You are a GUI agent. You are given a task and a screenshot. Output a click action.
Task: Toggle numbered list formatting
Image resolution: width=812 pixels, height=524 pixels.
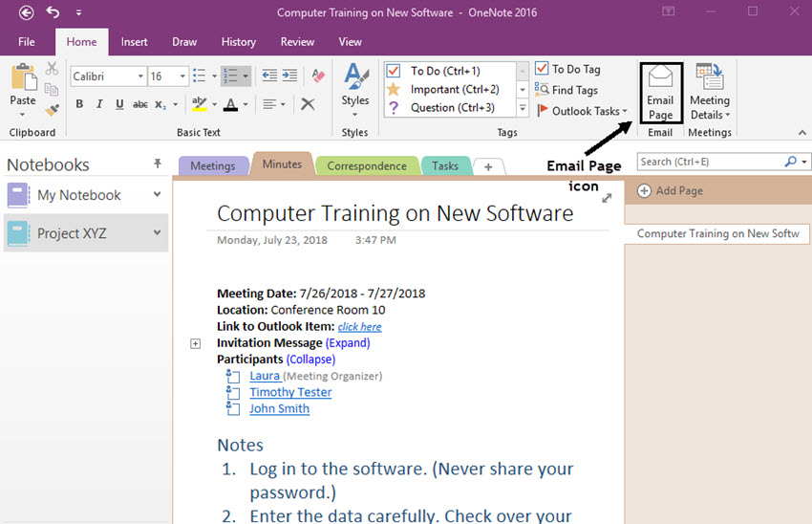tap(230, 76)
